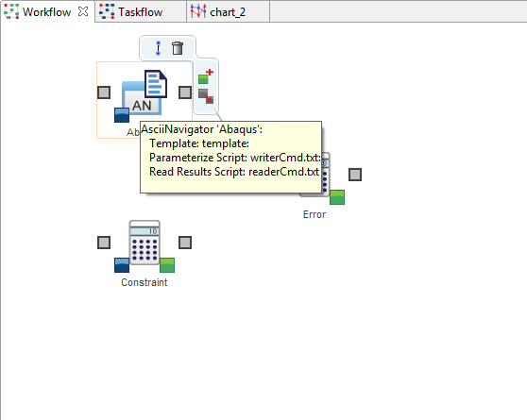Click gray right connector of Error node

(355, 175)
